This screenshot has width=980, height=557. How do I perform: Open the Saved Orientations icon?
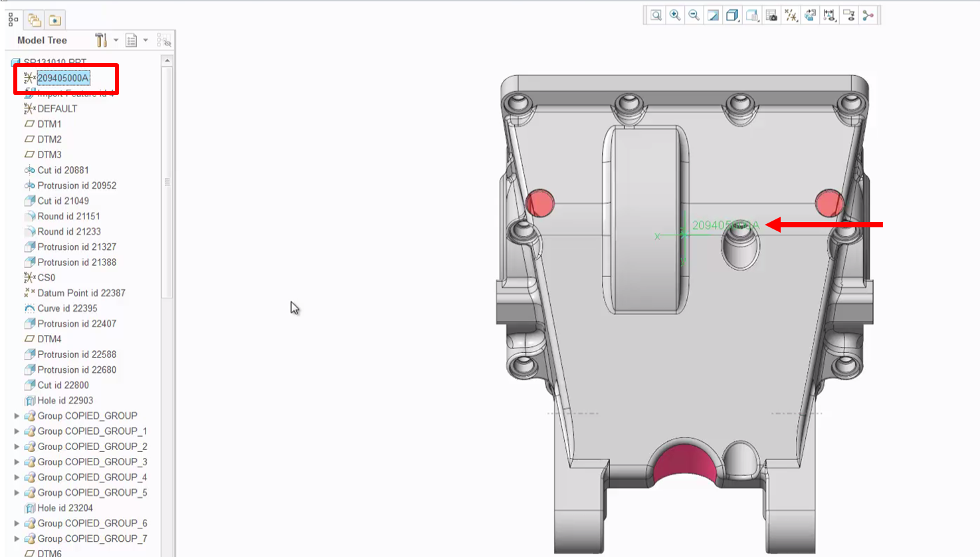pos(752,15)
